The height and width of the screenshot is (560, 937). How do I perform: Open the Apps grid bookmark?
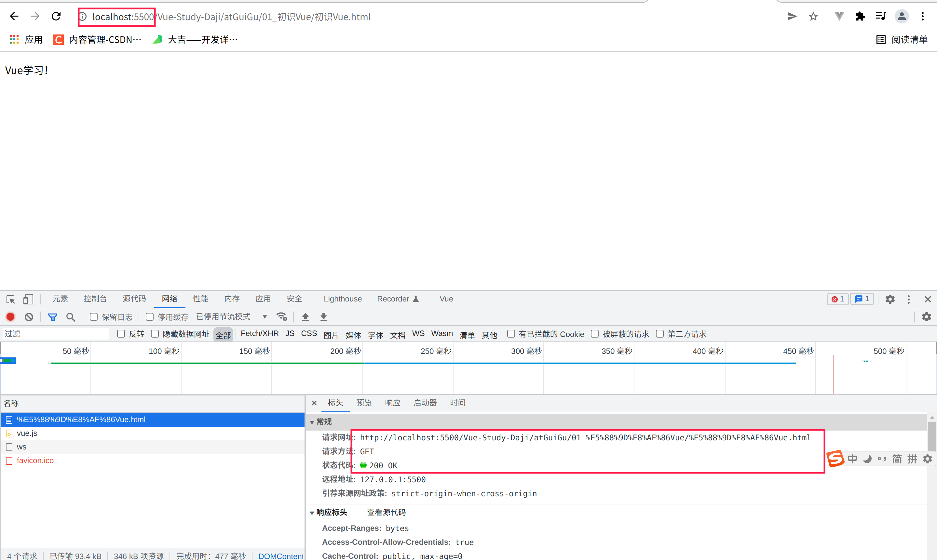click(x=26, y=40)
